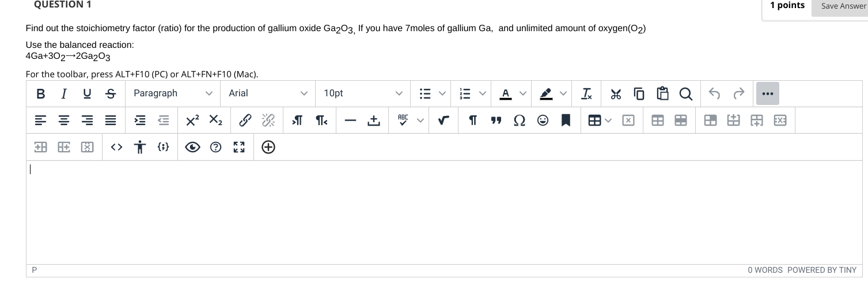Run ABC spellcheck
The image size is (868, 282).
tap(403, 121)
